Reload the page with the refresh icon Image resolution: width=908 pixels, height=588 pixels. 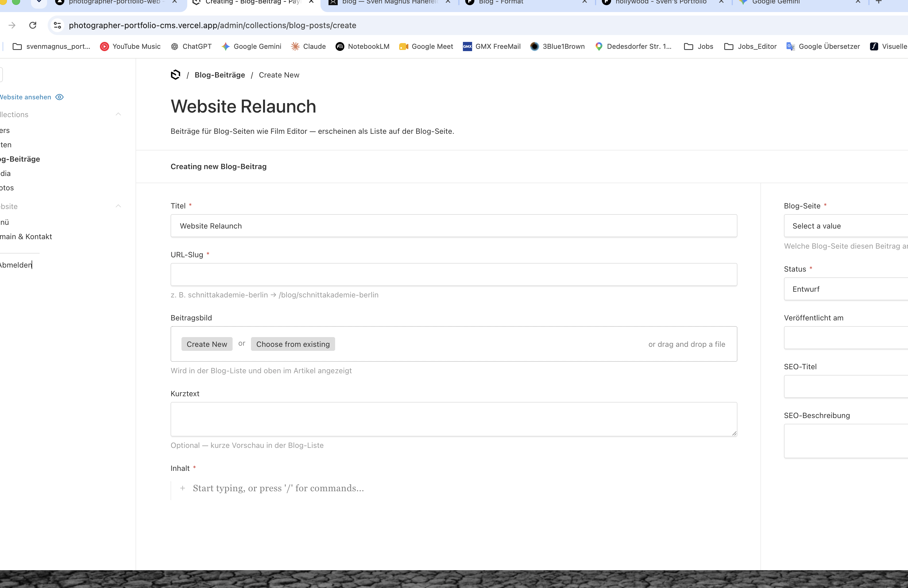click(x=33, y=25)
